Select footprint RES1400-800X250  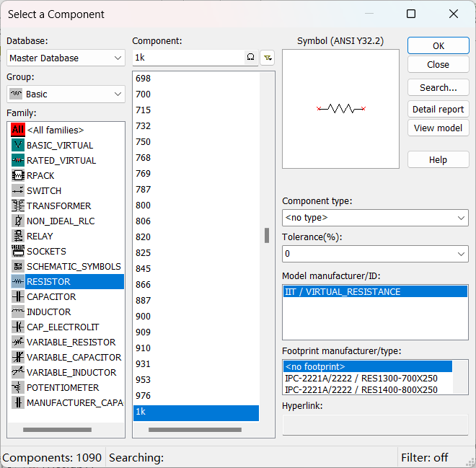368,389
